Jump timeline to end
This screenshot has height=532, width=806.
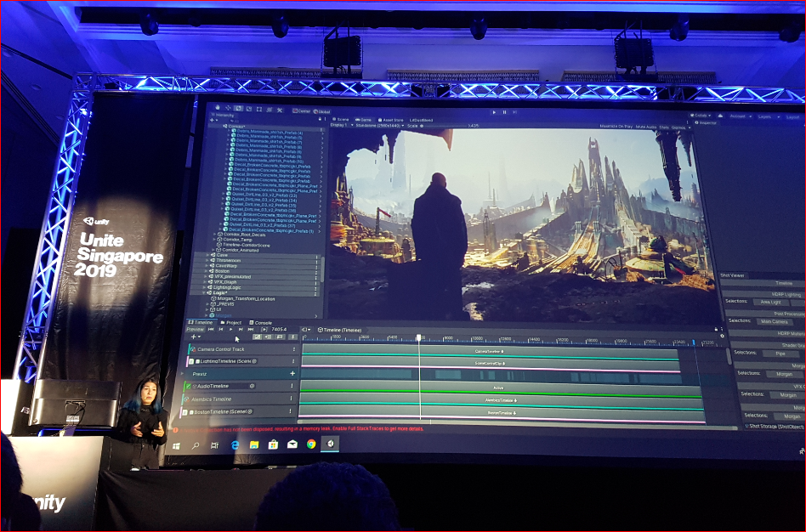[x=250, y=330]
